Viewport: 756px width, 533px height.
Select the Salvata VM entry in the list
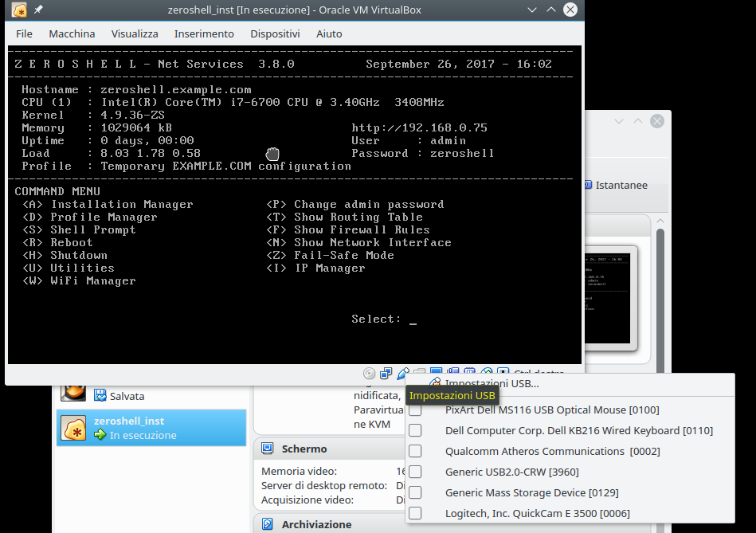click(x=151, y=395)
